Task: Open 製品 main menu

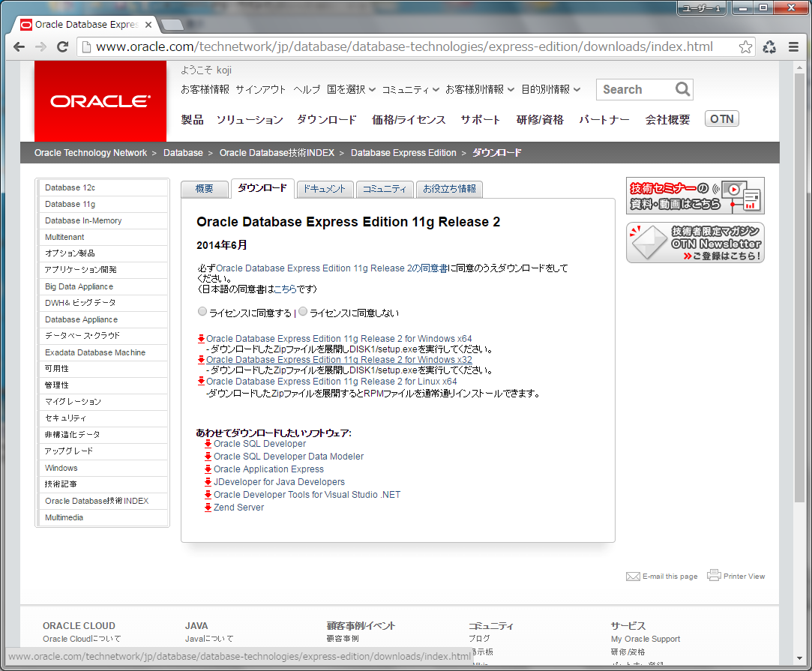Action: (x=192, y=120)
